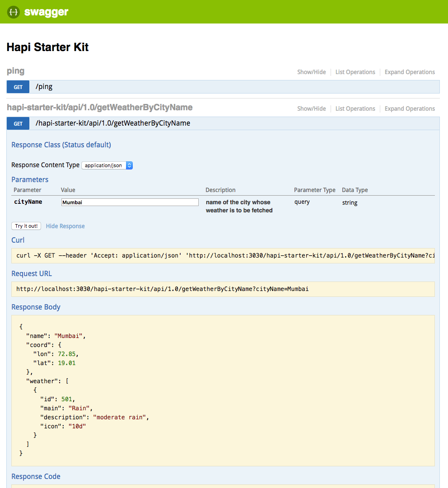The image size is (448, 488).
Task: Click the Parameter Type column header
Action: (x=314, y=190)
